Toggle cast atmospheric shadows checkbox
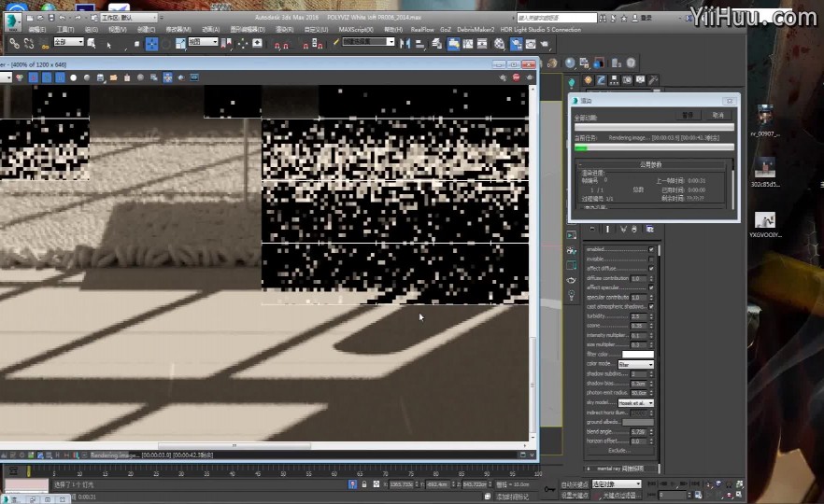This screenshot has height=504, width=824. click(651, 306)
